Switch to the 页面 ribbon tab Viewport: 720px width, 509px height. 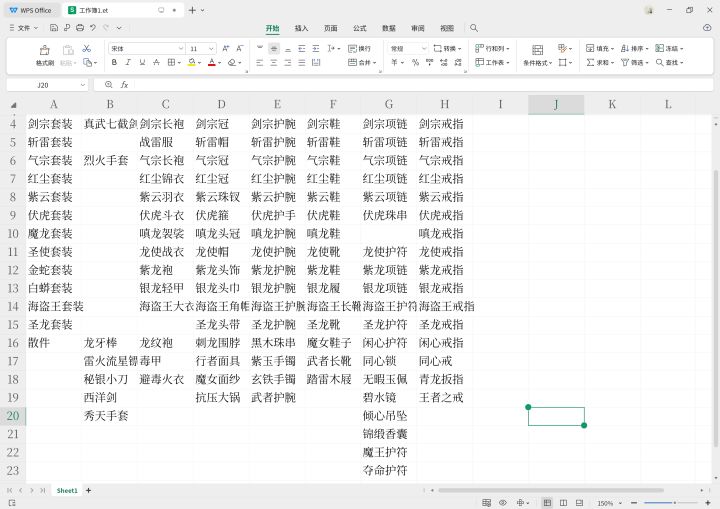point(331,28)
